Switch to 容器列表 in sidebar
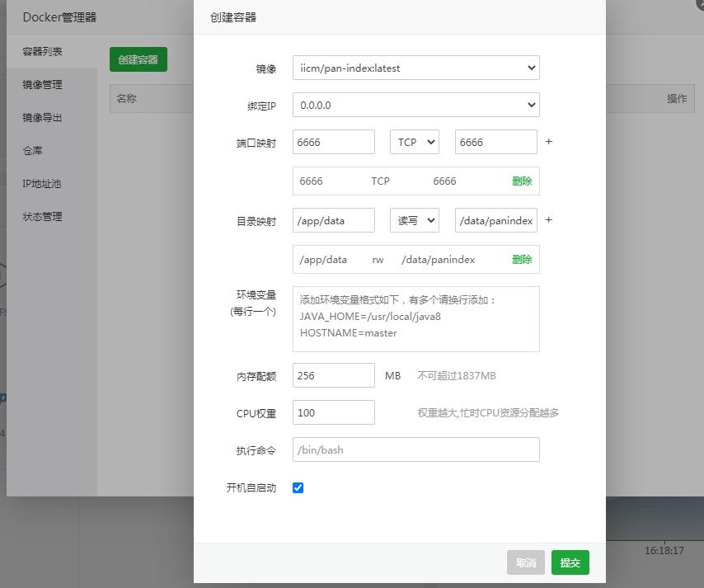The width and height of the screenshot is (704, 588). click(42, 51)
